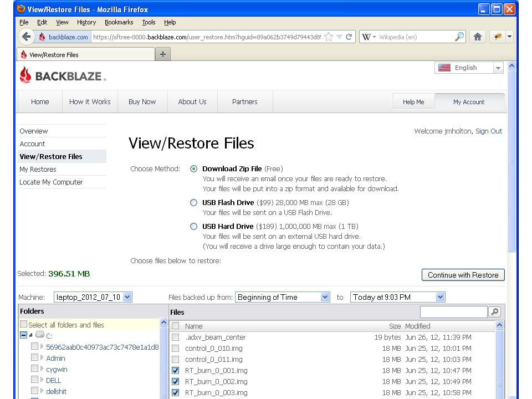
Task: Click the Firefox logo in title bar
Action: click(21, 9)
